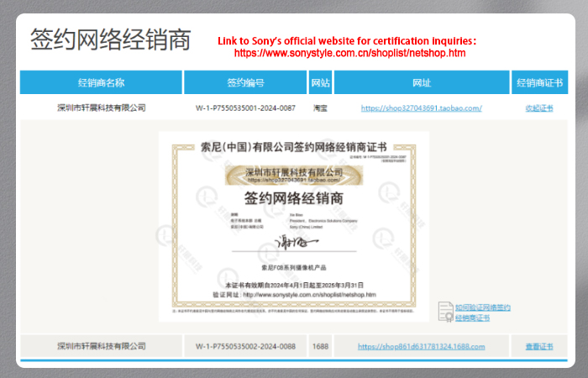588x378 pixels.
Task: Click the certificate document icon
Action: point(446,312)
